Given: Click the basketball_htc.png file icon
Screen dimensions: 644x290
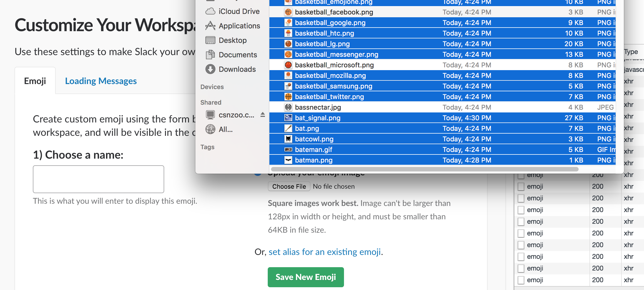Looking at the screenshot, I should tap(288, 33).
